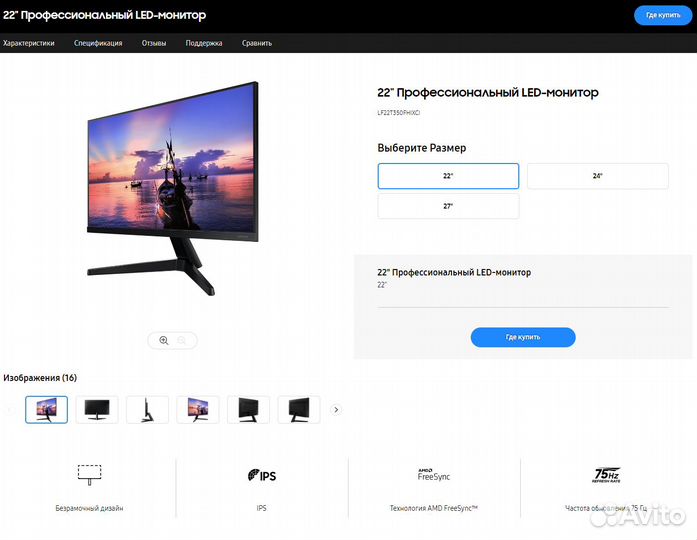This screenshot has width=697, height=540.
Task: Click the zoom-in magnifier icon
Action: click(164, 340)
